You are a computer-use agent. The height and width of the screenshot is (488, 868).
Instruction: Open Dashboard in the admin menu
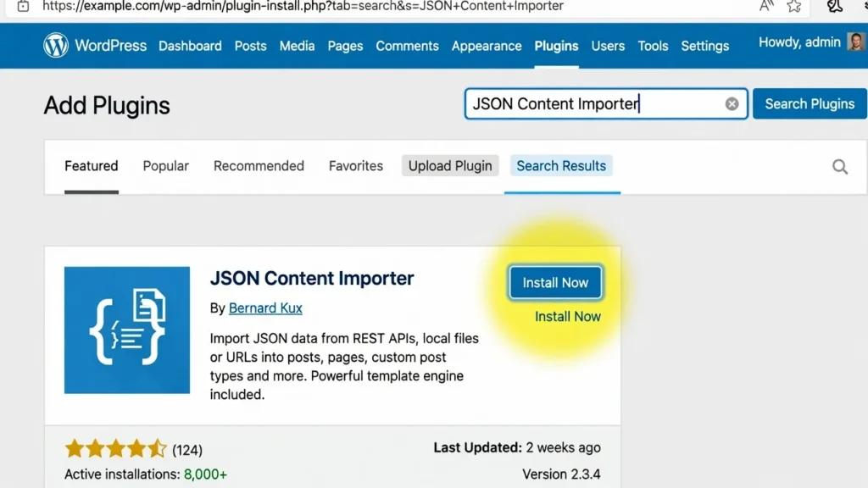(x=190, y=46)
